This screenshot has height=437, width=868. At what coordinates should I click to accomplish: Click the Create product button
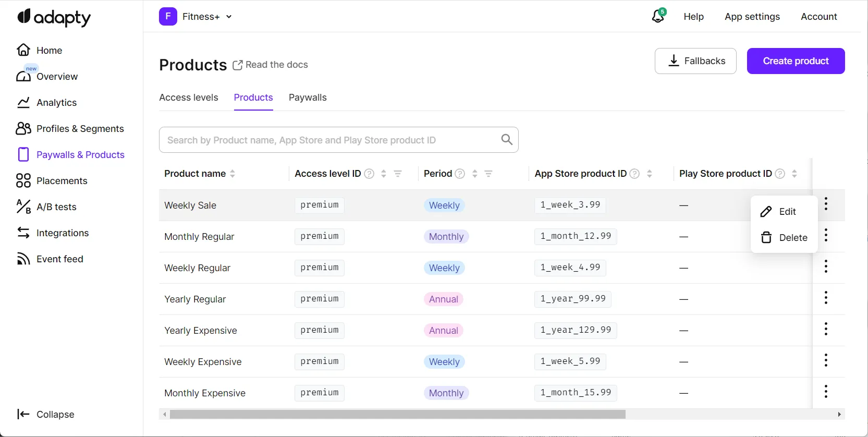pyautogui.click(x=796, y=61)
